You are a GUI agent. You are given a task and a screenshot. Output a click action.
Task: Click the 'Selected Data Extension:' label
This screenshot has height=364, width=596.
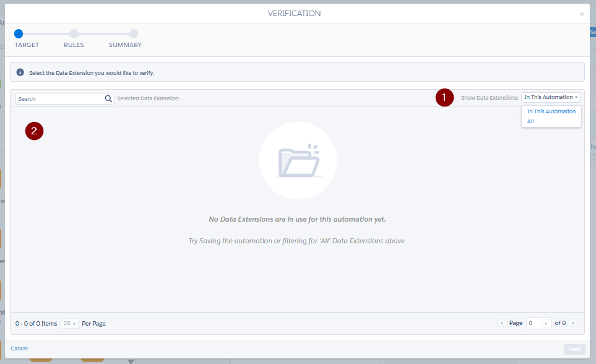pos(149,98)
